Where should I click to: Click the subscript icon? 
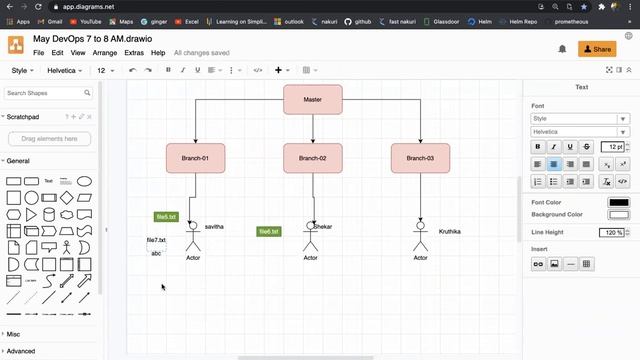[x=607, y=164]
